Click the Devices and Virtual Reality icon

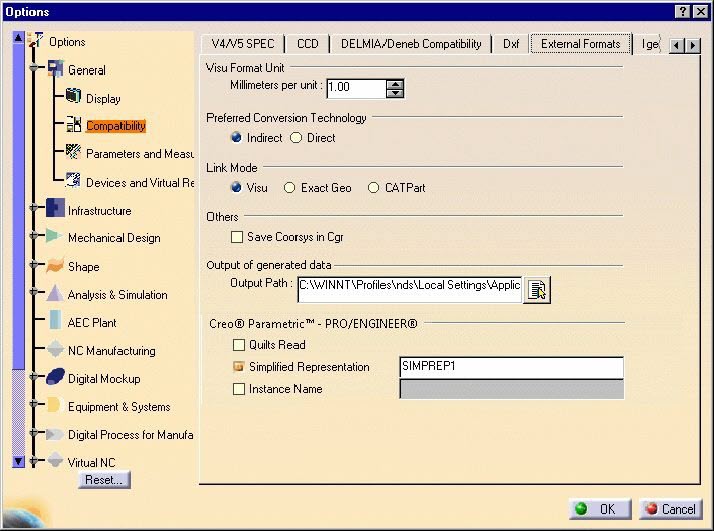click(74, 182)
